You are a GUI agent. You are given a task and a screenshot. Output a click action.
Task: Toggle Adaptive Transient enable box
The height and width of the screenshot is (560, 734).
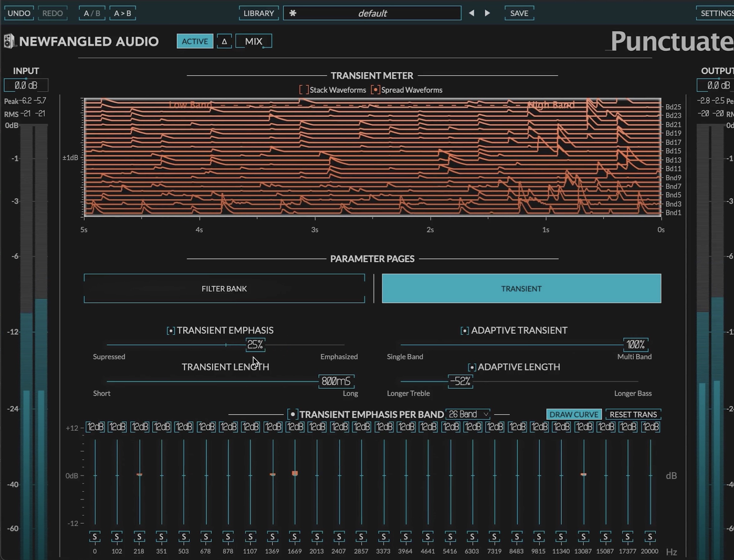465,331
